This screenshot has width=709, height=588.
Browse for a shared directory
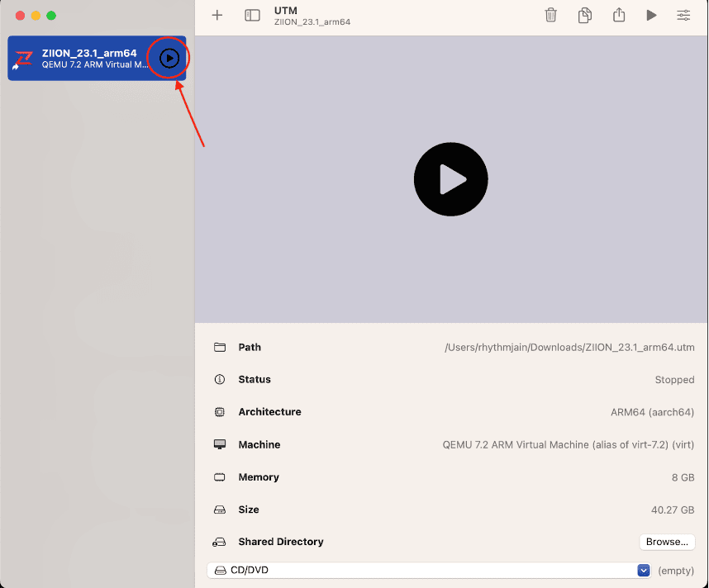pos(667,542)
